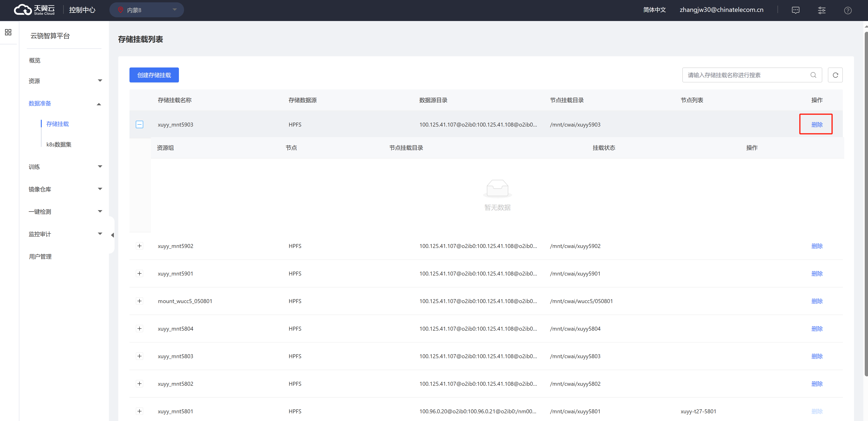The image size is (868, 421).
Task: Collapse the xuyy_mnt5903 row
Action: coord(139,124)
